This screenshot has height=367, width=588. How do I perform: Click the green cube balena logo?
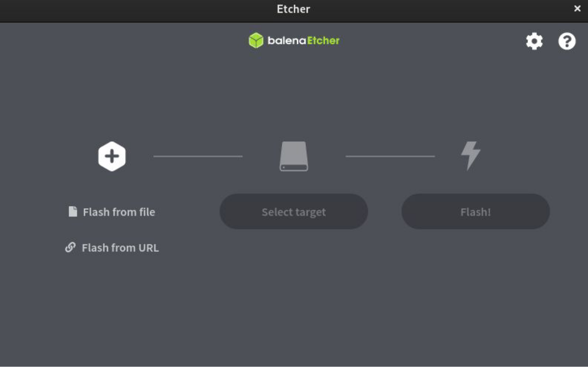pyautogui.click(x=256, y=41)
